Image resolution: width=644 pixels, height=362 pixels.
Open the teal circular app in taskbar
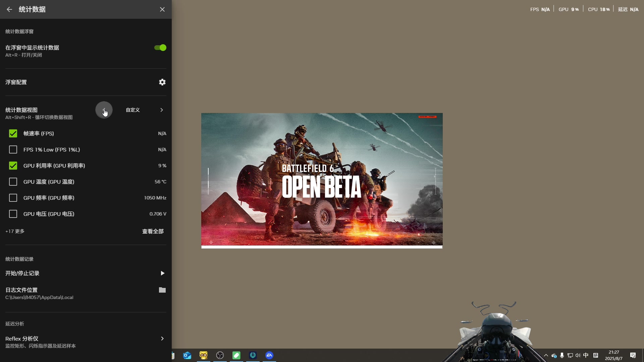[x=253, y=355]
